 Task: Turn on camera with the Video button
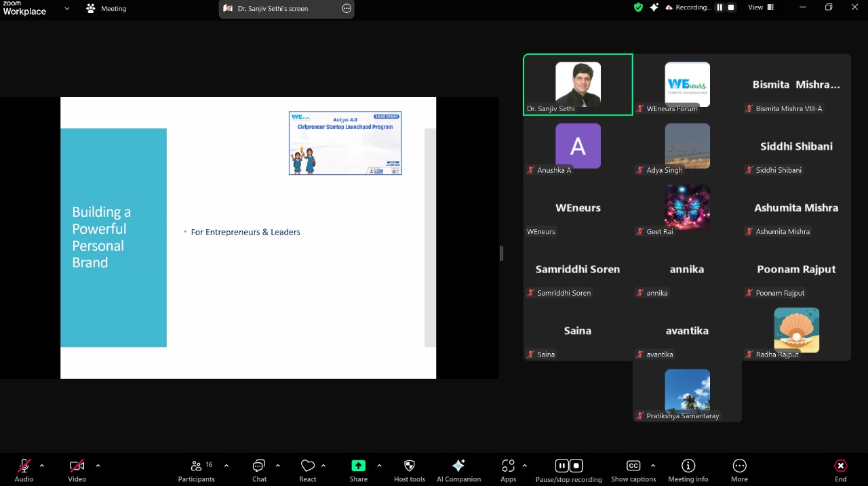pos(77,466)
